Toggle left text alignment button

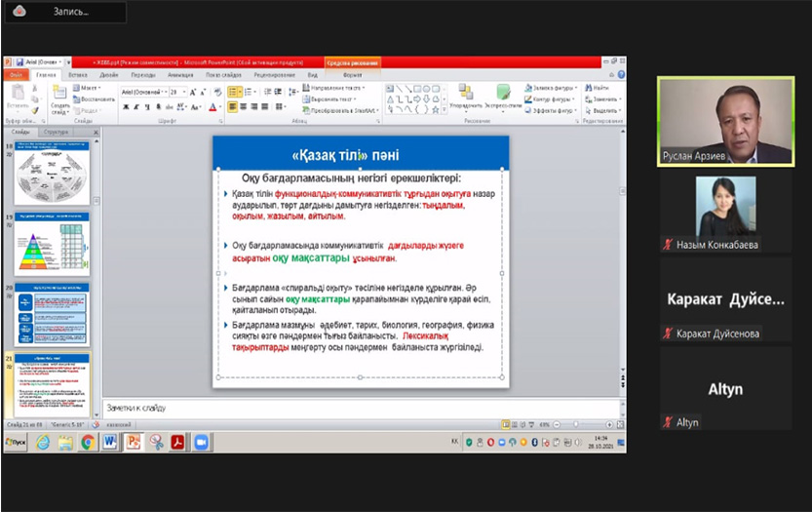232,108
